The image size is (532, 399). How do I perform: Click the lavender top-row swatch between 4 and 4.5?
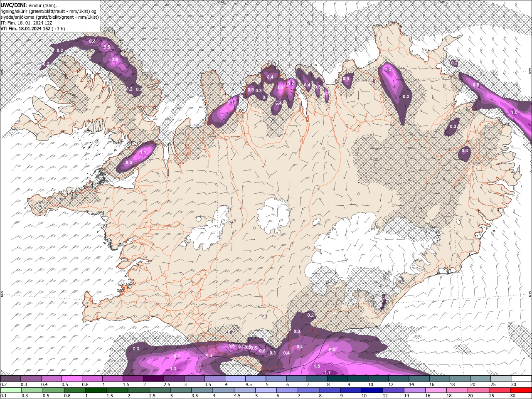click(x=235, y=379)
